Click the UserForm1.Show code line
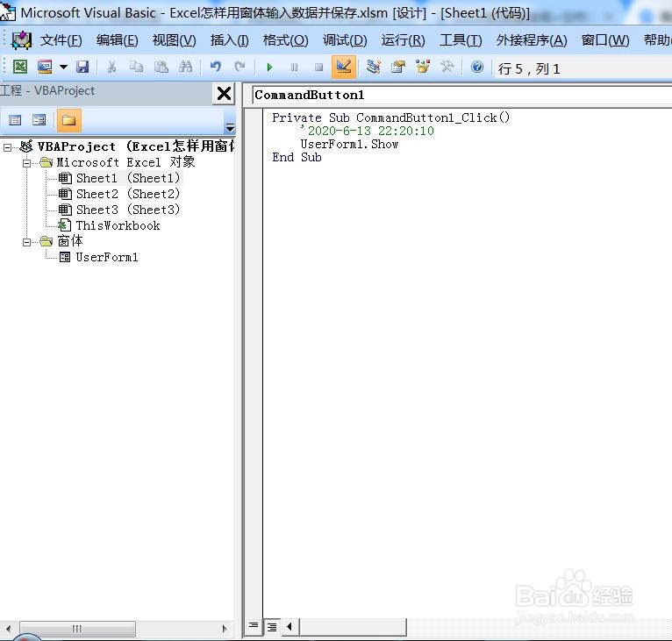The width and height of the screenshot is (672, 641). coord(349,144)
